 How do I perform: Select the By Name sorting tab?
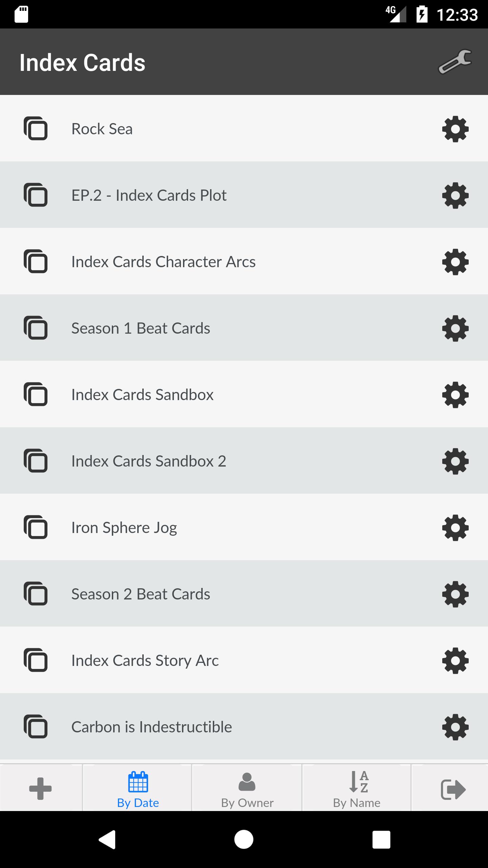pyautogui.click(x=357, y=789)
